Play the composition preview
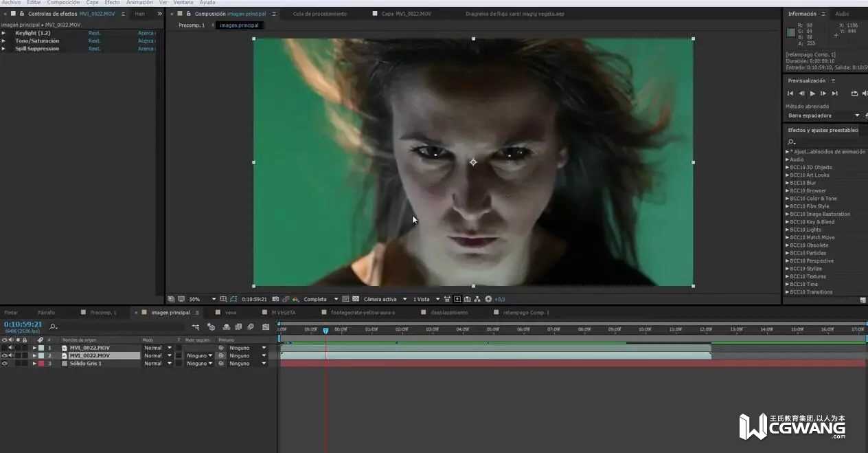Image resolution: width=868 pixels, height=453 pixels. point(812,93)
